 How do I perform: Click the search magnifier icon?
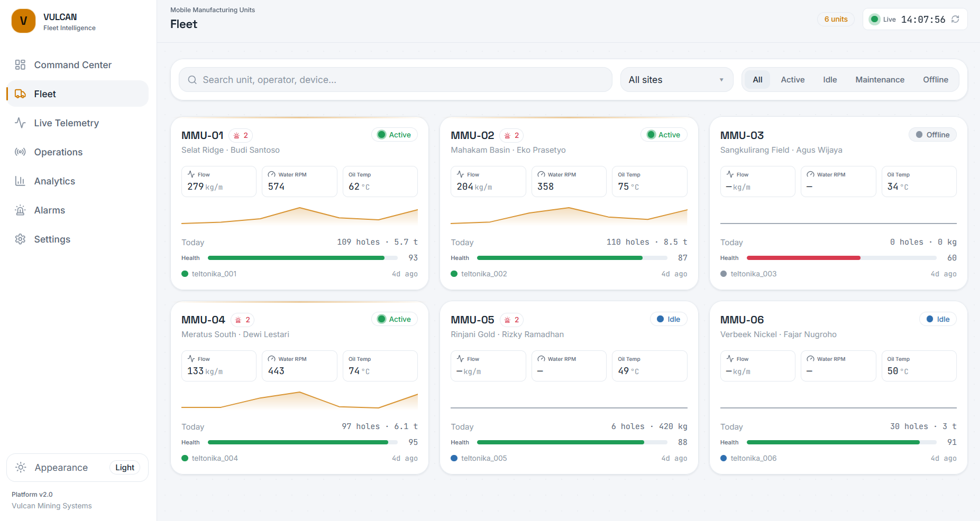[193, 80]
